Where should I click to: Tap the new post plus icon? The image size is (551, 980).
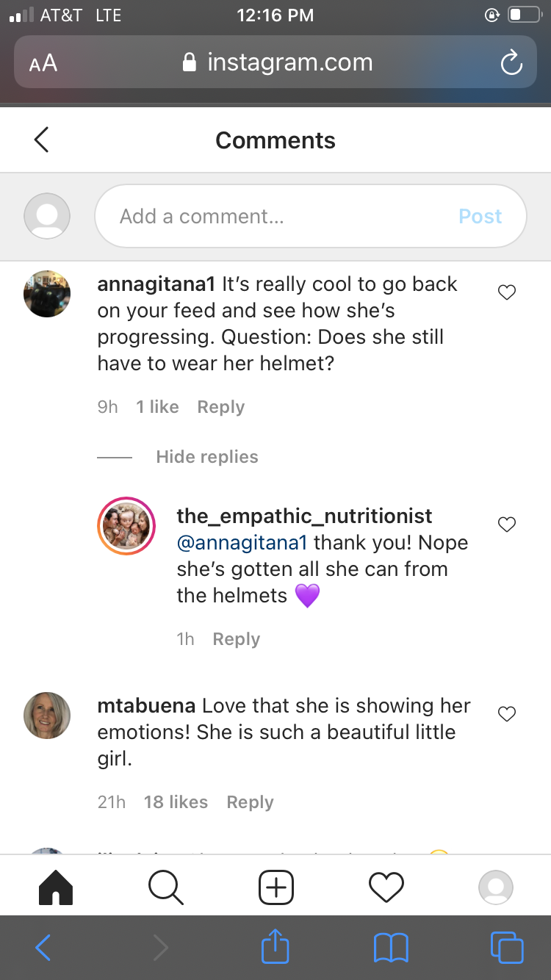point(276,887)
